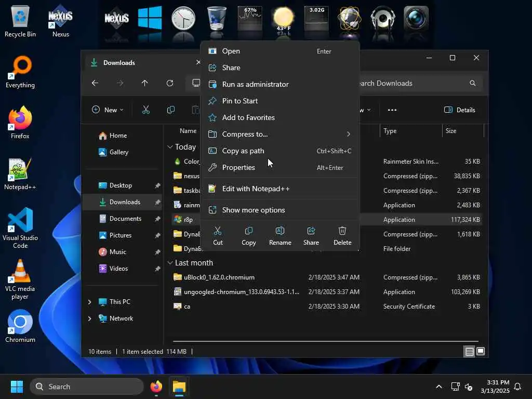Click the globe icon in Nexus dock
The image size is (532, 399).
coord(350,18)
